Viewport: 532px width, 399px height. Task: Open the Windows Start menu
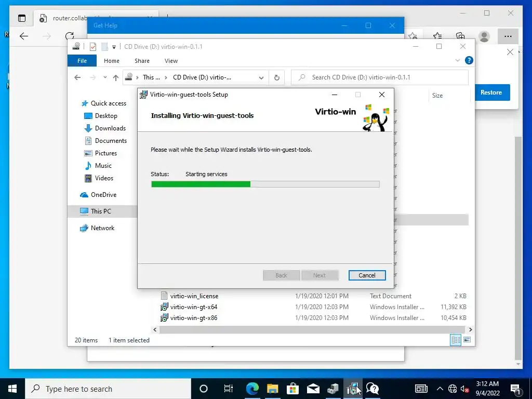[x=12, y=389]
